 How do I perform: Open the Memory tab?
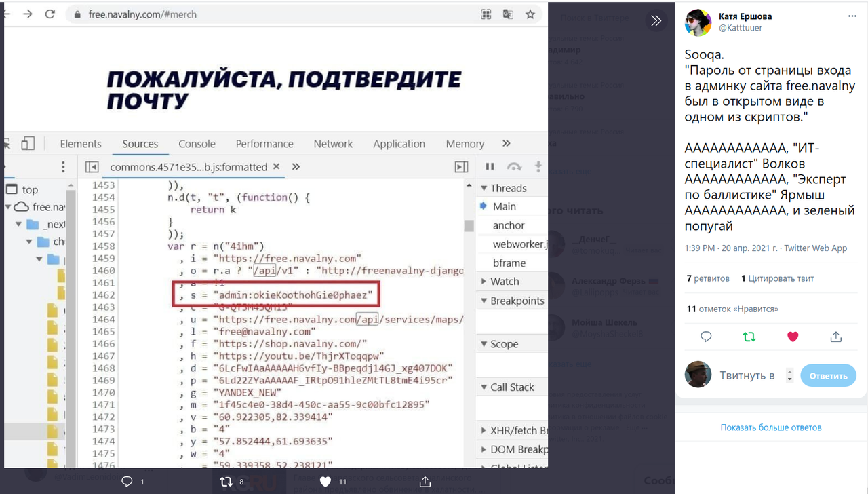coord(465,144)
